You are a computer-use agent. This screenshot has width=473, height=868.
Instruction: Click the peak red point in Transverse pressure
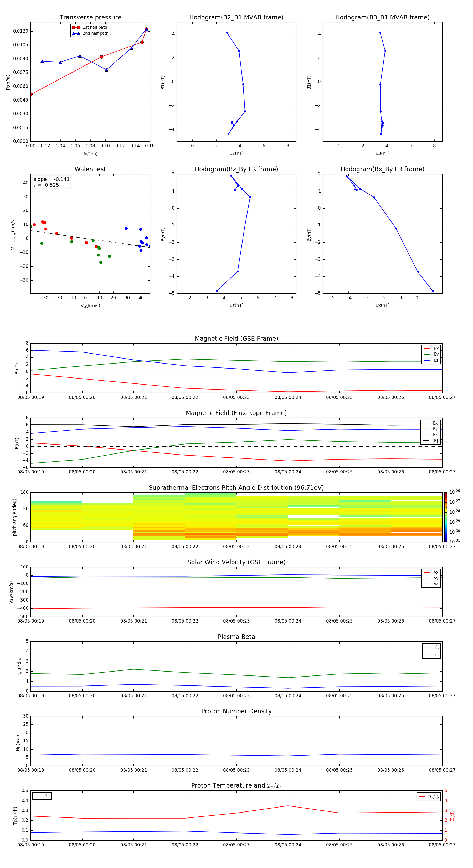pos(146,29)
